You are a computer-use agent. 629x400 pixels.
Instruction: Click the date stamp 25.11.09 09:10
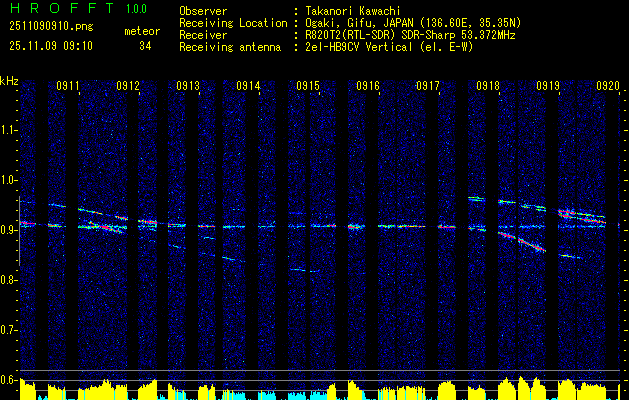click(51, 46)
